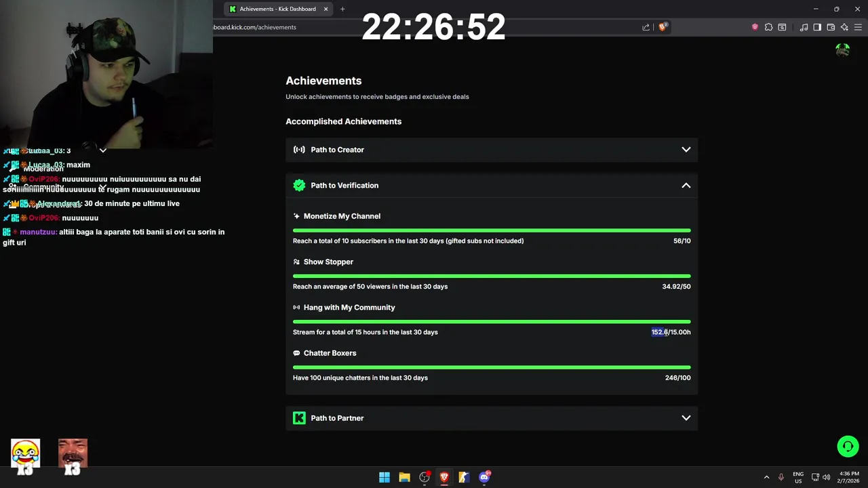Open the media music note control
The width and height of the screenshot is (868, 488).
[x=804, y=27]
